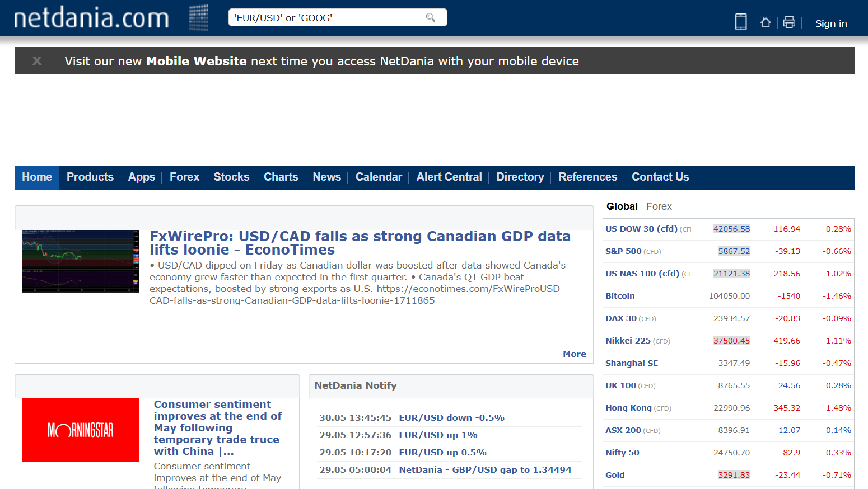Open the EUR/USD up 1% alert
Viewport: 868px width, 489px height.
click(x=438, y=435)
